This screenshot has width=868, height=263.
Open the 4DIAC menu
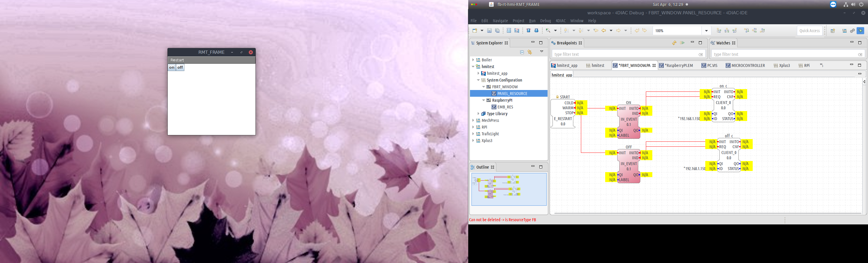561,21
